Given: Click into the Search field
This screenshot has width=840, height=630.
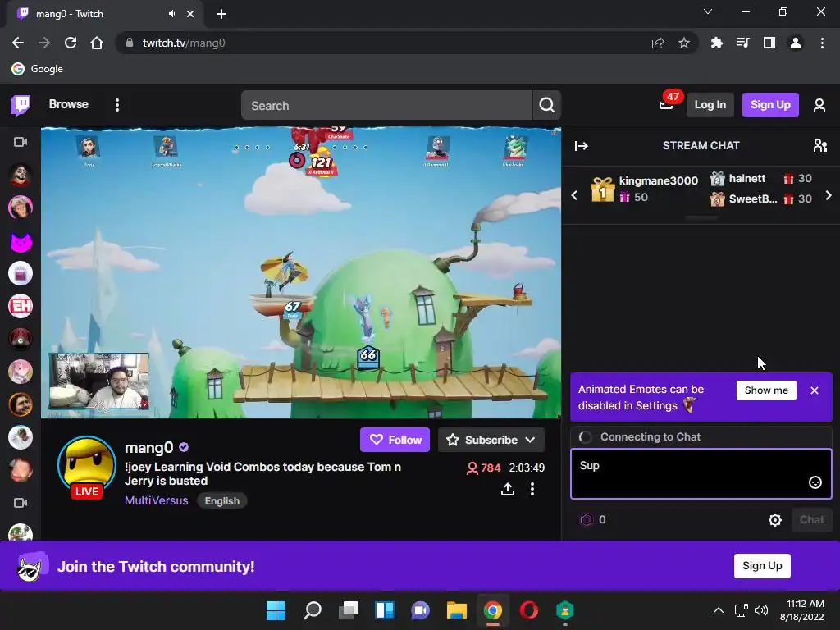Looking at the screenshot, I should click(387, 105).
